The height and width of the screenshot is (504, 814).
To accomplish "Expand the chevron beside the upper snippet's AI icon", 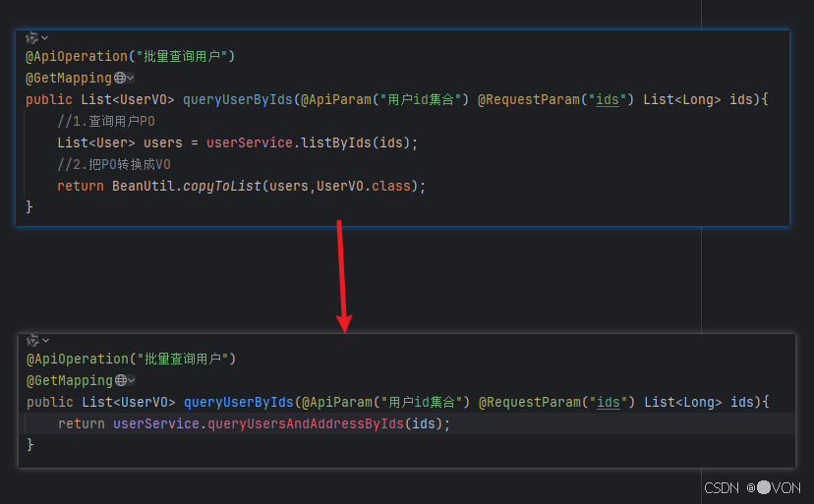I will (x=45, y=38).
